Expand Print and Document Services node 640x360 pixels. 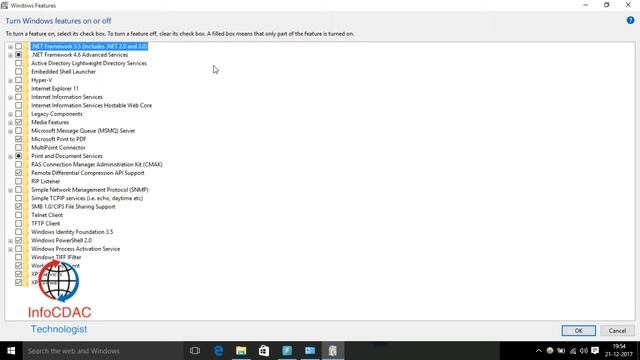(x=10, y=157)
